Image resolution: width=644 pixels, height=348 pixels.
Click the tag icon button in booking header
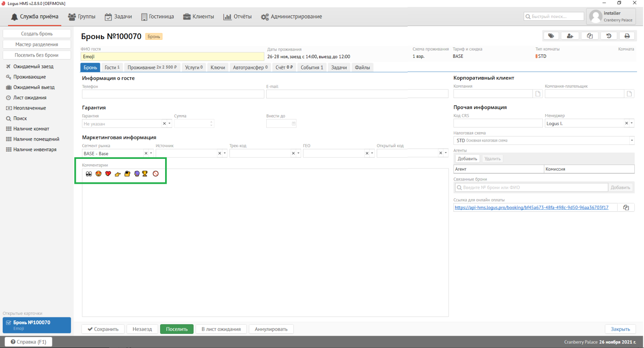551,36
